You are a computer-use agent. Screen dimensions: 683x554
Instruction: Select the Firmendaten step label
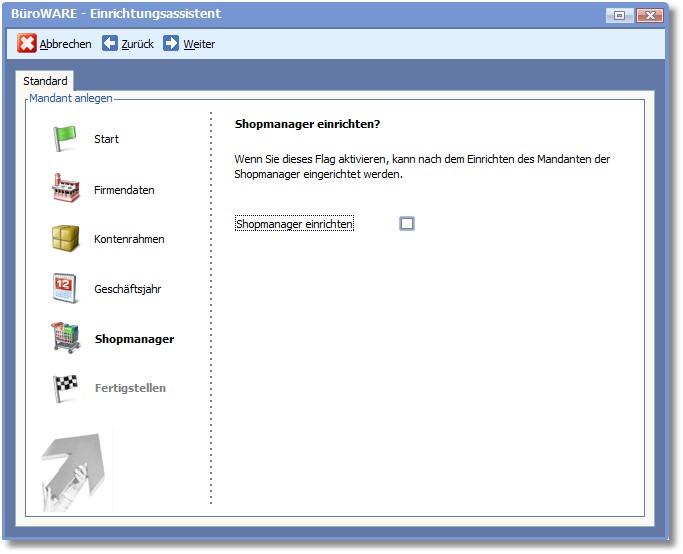[x=124, y=190]
